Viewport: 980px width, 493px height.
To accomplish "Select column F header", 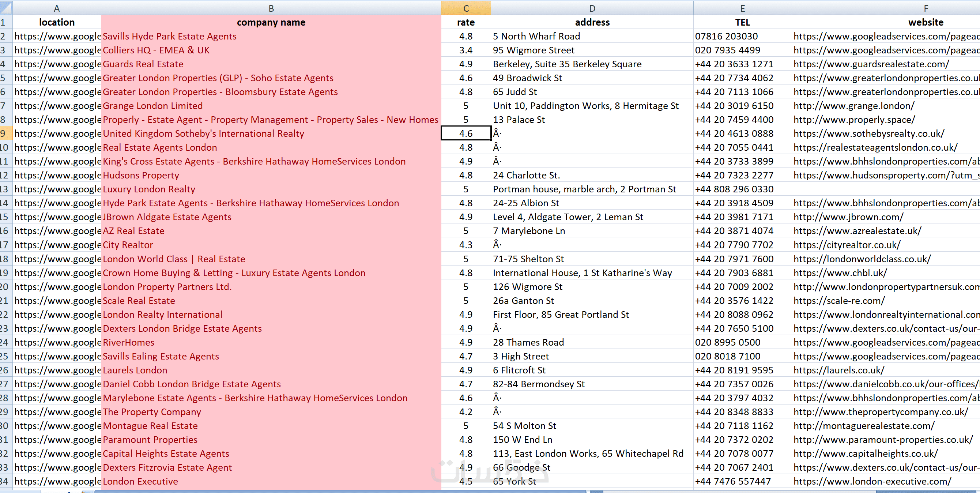I will tap(926, 8).
